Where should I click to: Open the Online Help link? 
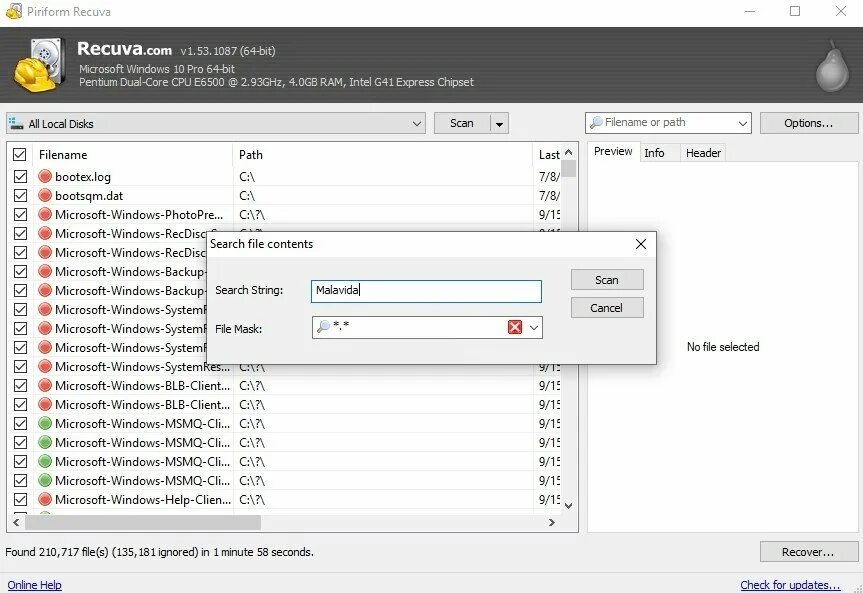[34, 585]
